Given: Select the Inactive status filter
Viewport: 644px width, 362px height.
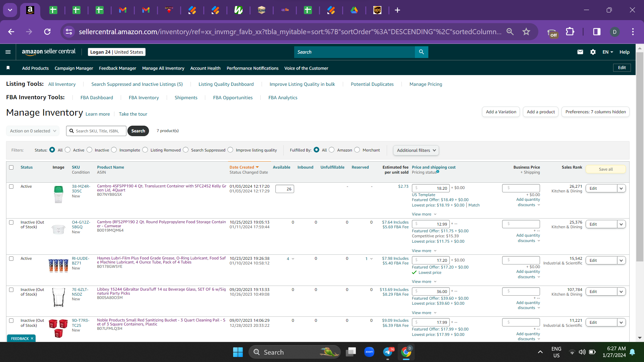Looking at the screenshot, I should pos(90,150).
